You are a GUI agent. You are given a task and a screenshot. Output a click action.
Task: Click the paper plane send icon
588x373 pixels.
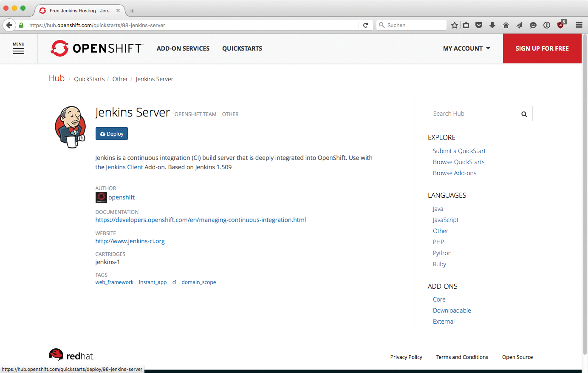coord(519,25)
